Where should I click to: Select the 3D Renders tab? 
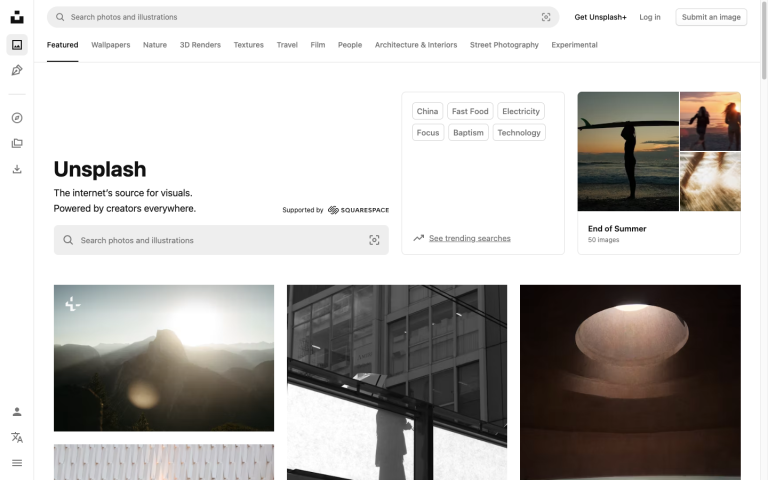point(200,45)
